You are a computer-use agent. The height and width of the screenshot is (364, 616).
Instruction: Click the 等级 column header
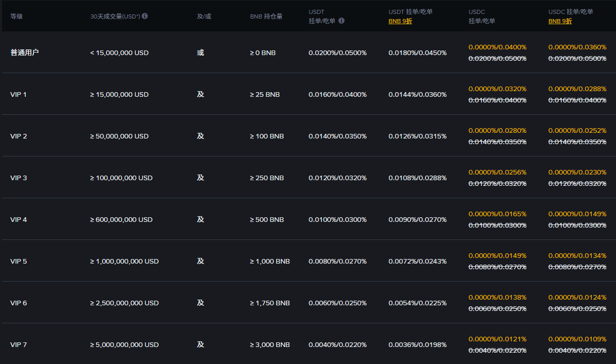[16, 16]
